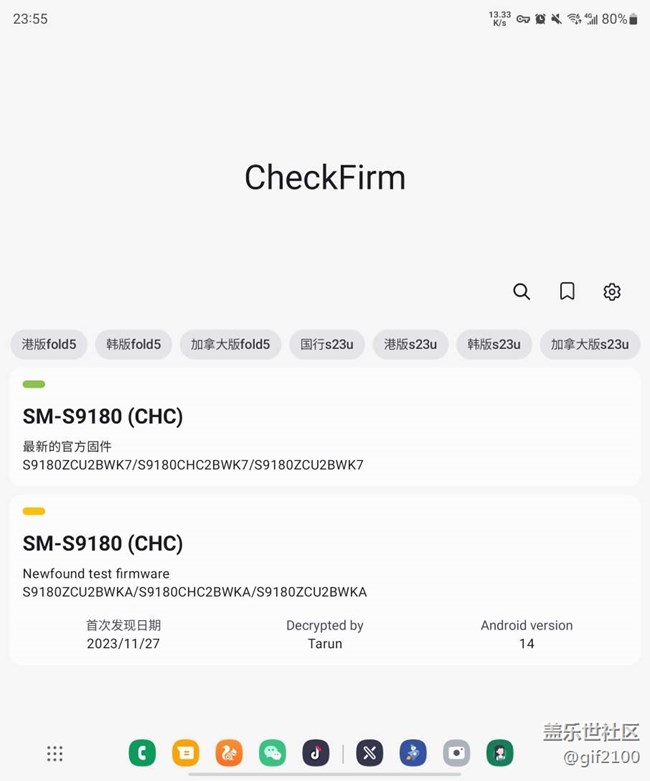The image size is (650, 781).
Task: Select the 港版fold5 chip
Action: click(49, 344)
